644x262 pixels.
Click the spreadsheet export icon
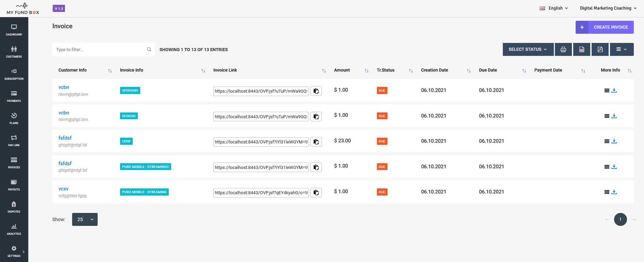582,49
